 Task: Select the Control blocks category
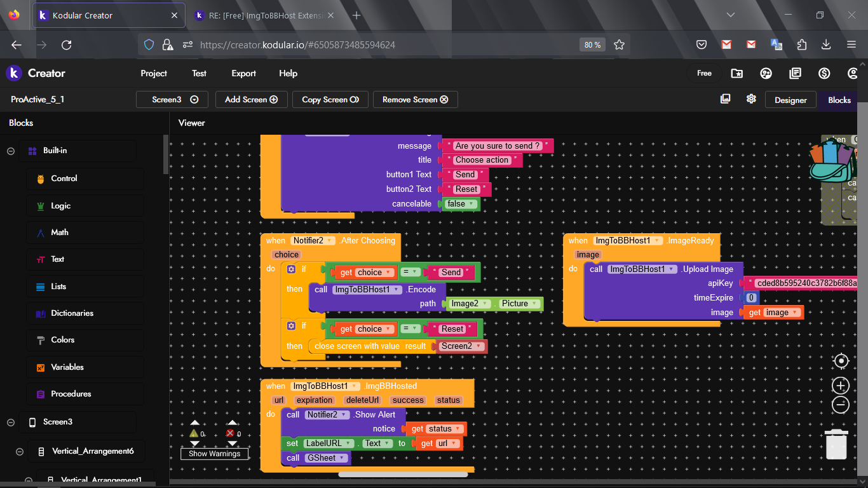85,179
